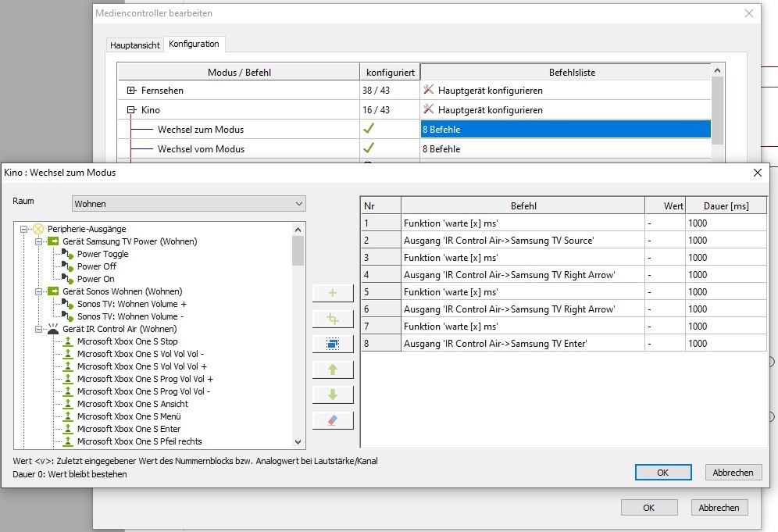778x532 pixels.
Task: Select Power Toggle in the device tree
Action: click(x=102, y=254)
